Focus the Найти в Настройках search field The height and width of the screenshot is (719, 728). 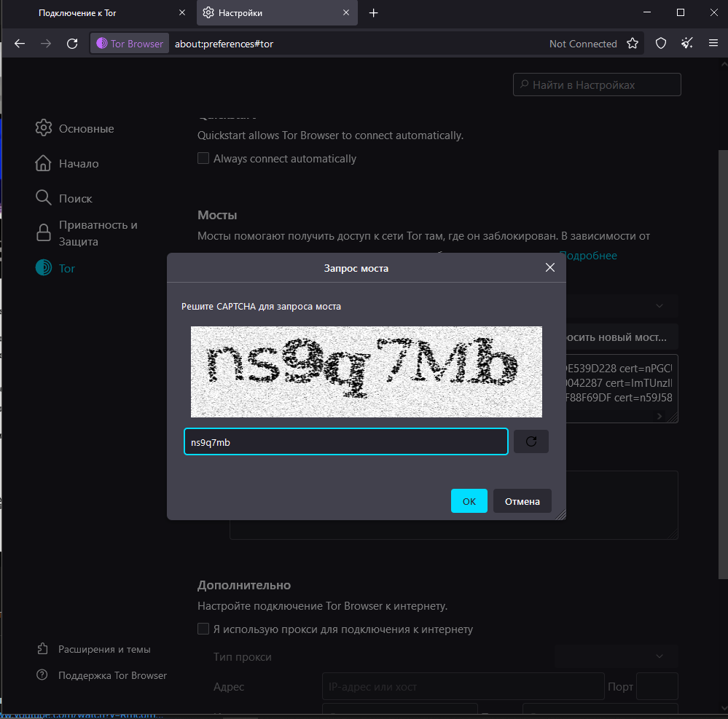click(x=598, y=85)
